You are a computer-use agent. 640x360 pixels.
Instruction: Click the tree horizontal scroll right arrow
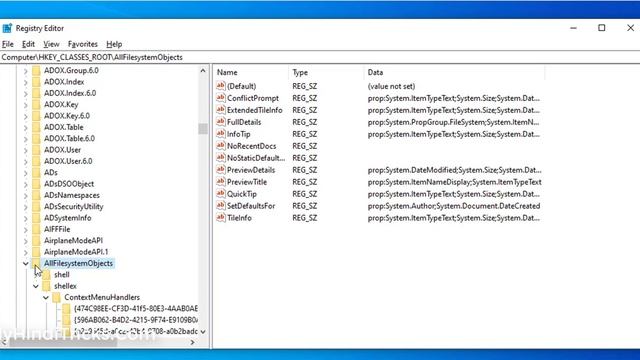(193, 342)
